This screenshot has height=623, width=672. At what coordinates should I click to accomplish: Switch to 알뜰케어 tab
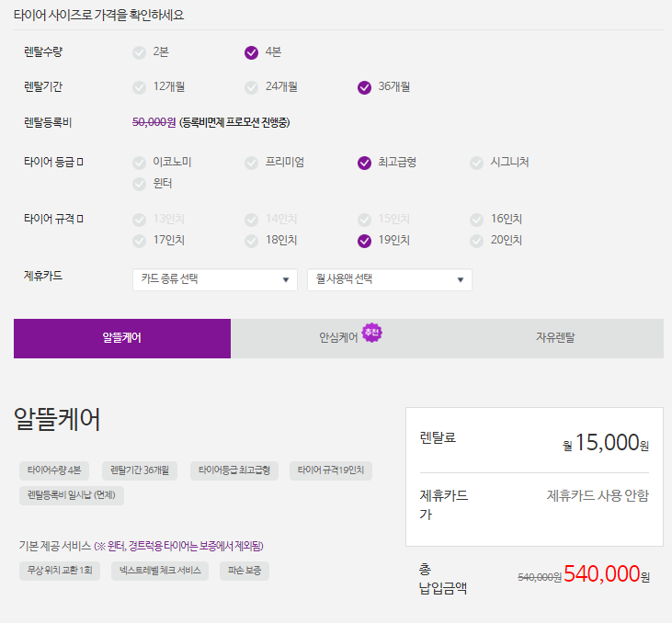click(x=122, y=338)
